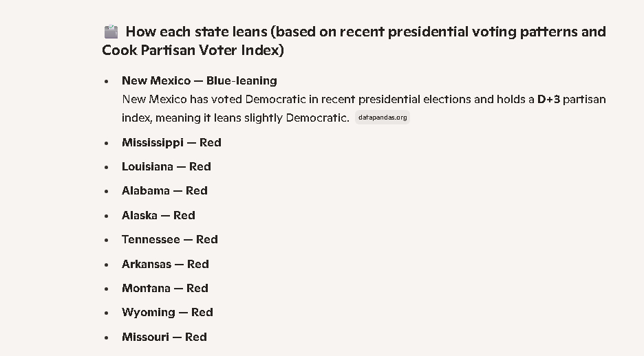Viewport: 644px width, 356px height.
Task: Select the 'Louisiana — Red' list item
Action: click(x=166, y=166)
